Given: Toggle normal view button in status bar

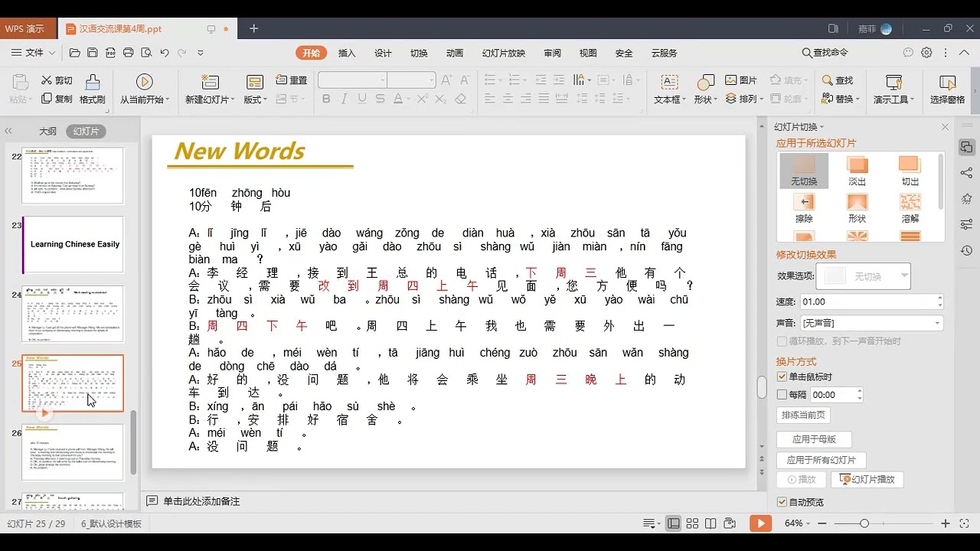Looking at the screenshot, I should tap(674, 523).
